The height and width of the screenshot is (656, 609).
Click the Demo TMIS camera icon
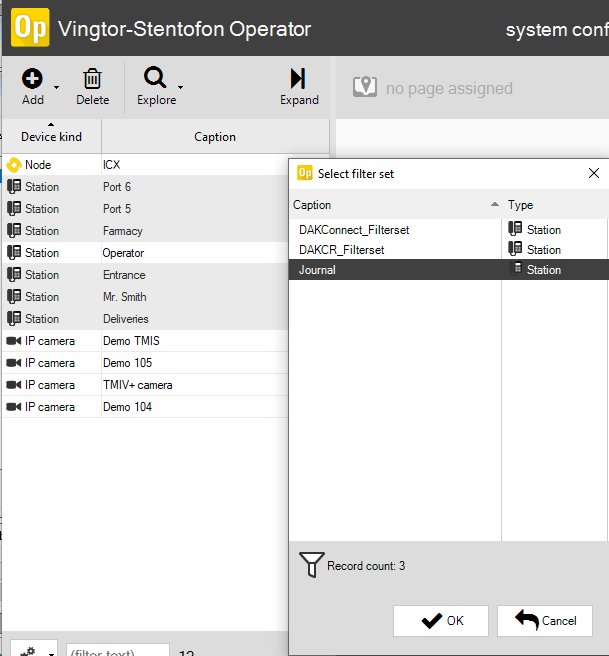click(x=14, y=341)
